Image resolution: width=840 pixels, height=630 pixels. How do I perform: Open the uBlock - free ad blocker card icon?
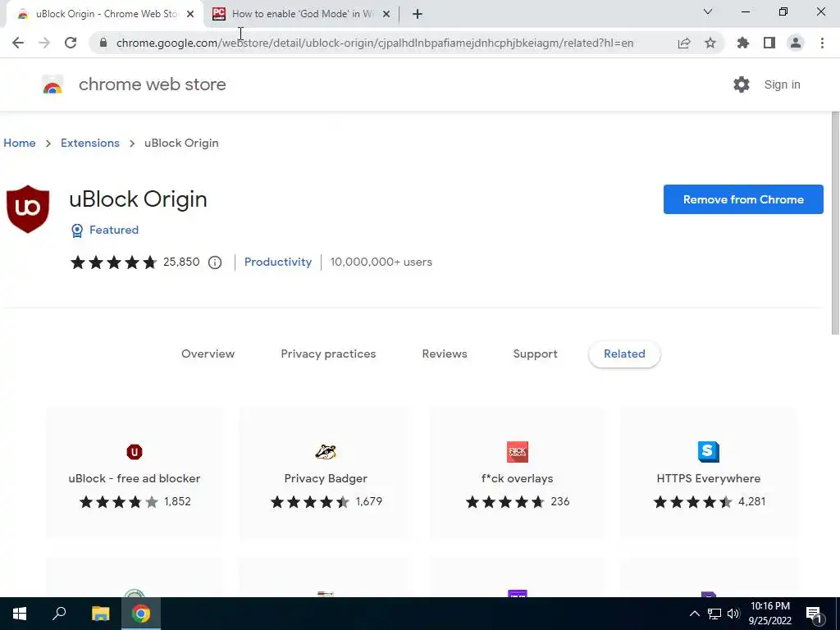tap(135, 452)
